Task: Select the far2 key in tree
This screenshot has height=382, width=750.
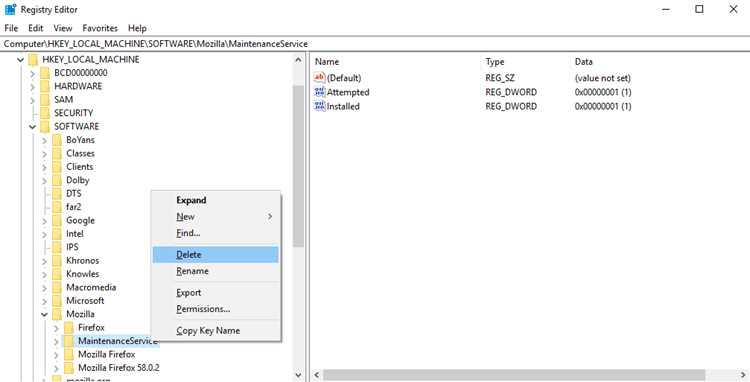Action: click(74, 207)
